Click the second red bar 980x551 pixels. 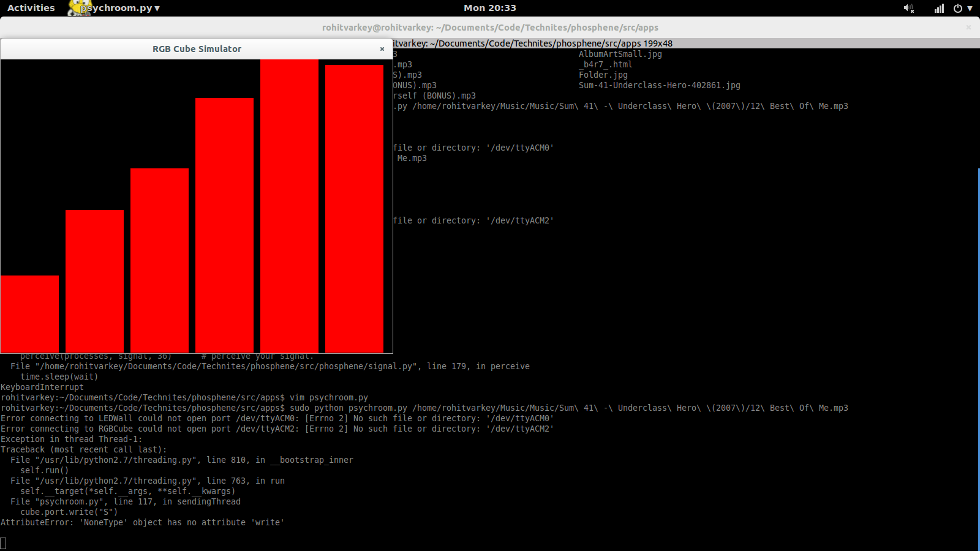pos(94,281)
